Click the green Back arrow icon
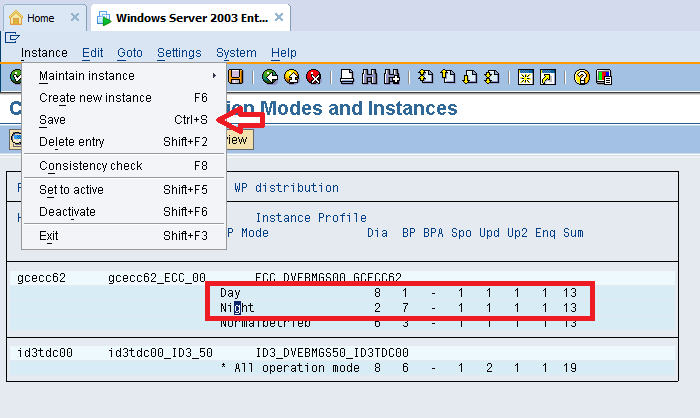This screenshot has height=418, width=700. pos(270,77)
